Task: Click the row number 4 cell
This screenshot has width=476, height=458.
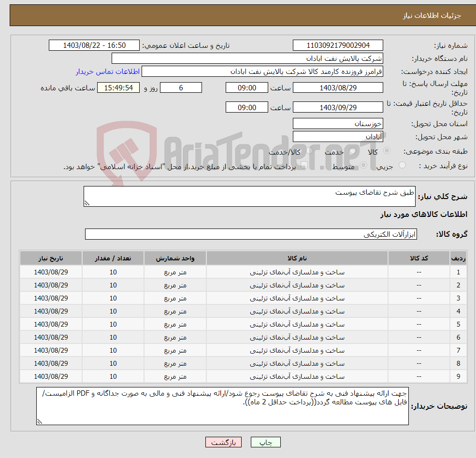Action: click(x=458, y=312)
